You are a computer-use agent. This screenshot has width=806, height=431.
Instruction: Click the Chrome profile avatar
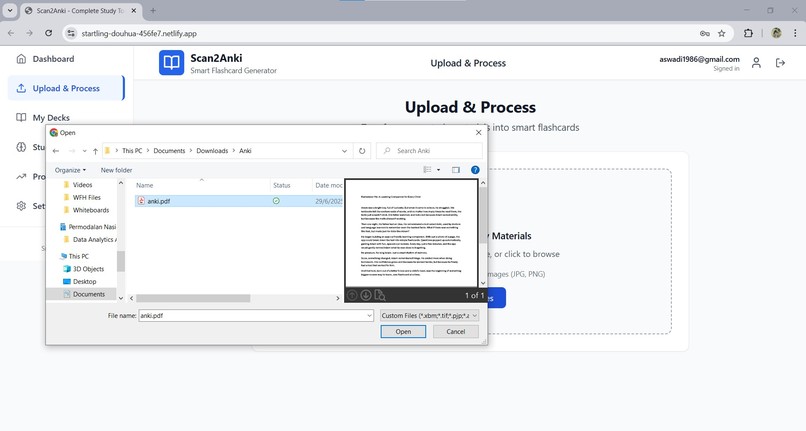click(776, 33)
